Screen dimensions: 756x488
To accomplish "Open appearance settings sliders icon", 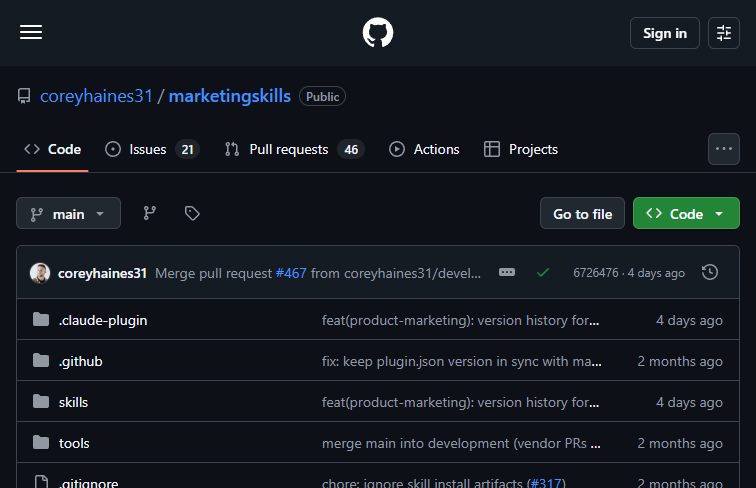I will tap(724, 33).
